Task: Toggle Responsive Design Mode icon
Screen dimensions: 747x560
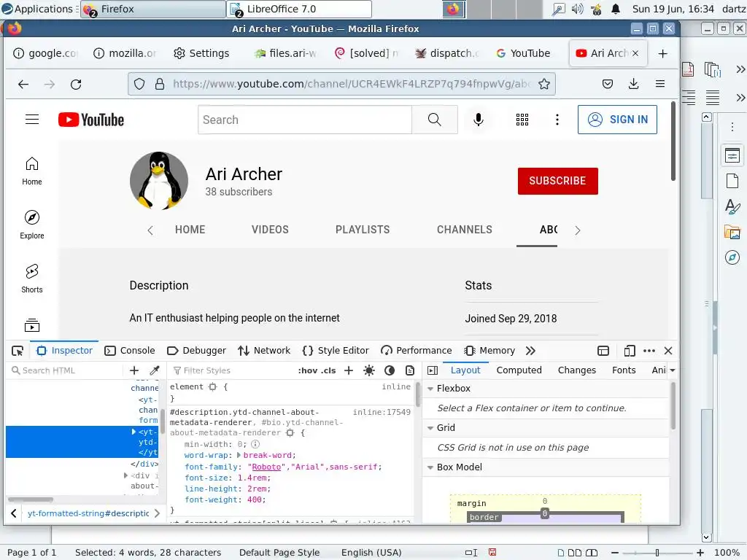Action: click(x=630, y=351)
